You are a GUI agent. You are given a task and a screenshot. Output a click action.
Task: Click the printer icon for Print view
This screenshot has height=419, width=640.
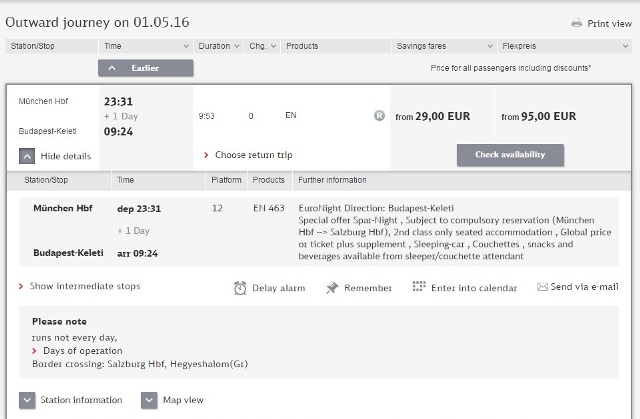coord(576,23)
